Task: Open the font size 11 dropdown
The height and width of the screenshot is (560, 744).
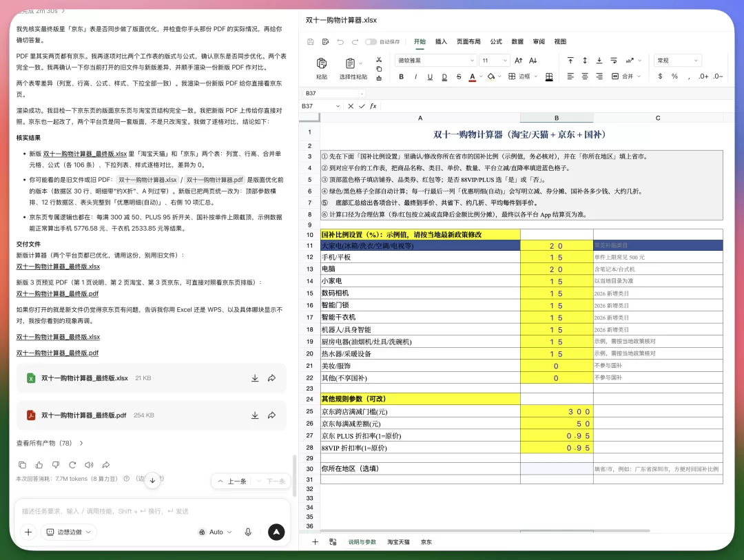Action: click(495, 61)
